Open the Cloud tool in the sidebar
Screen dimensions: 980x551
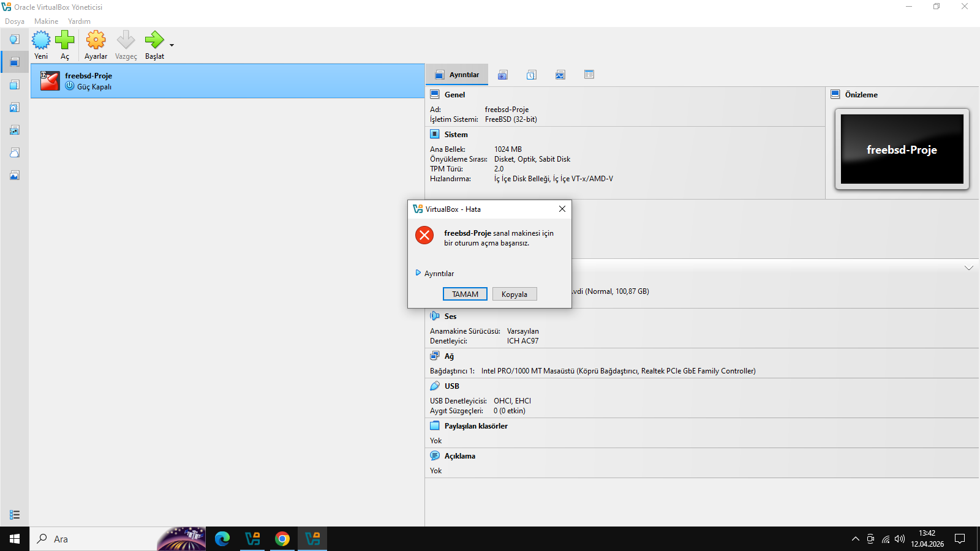click(15, 152)
